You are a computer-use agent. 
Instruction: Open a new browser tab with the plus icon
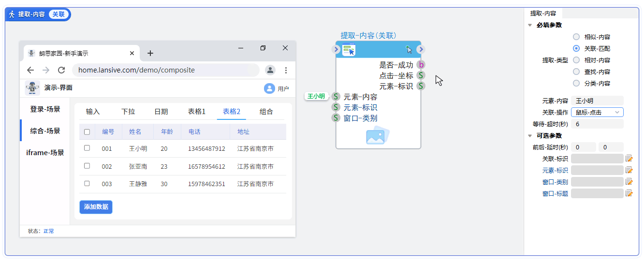(150, 53)
